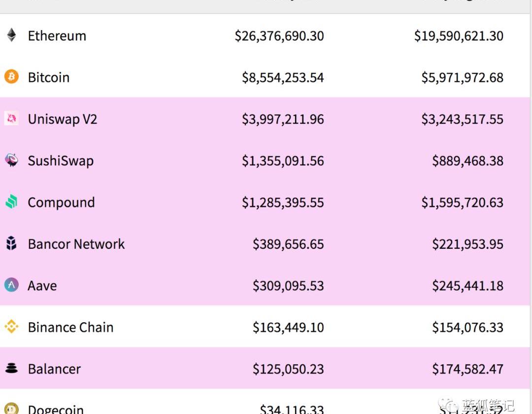
Task: Open the Compound name link
Action: coord(61,203)
